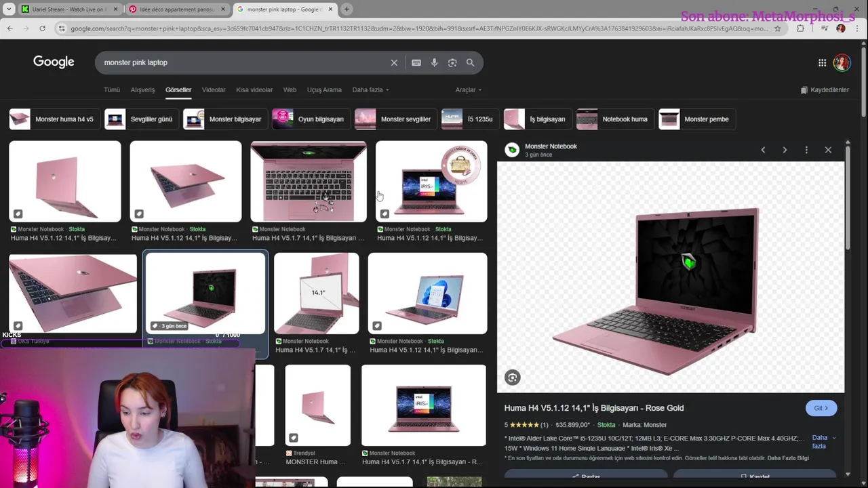Expand the Araçlar tools dropdown
This screenshot has width=868, height=488.
(468, 89)
